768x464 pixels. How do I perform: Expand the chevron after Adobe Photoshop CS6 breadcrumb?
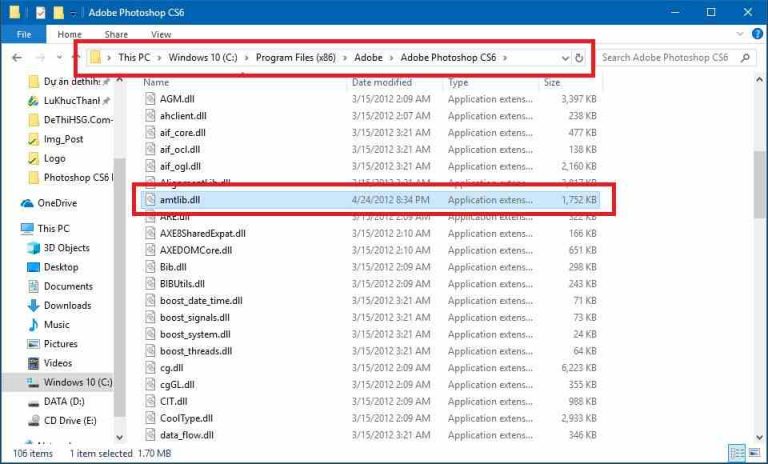[x=507, y=58]
